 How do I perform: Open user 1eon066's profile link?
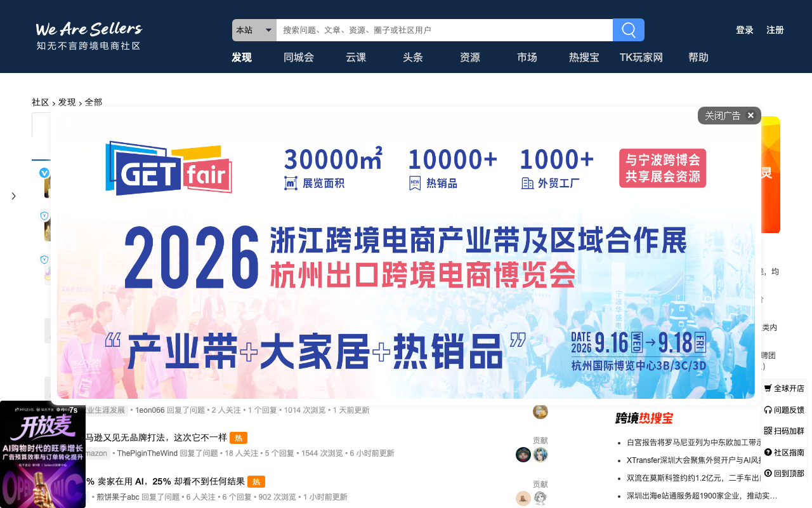coord(150,410)
